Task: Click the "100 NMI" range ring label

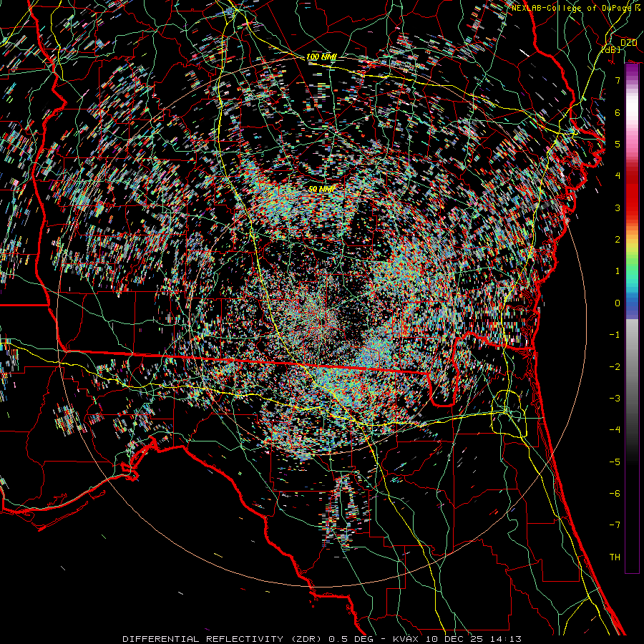Action: click(x=321, y=57)
